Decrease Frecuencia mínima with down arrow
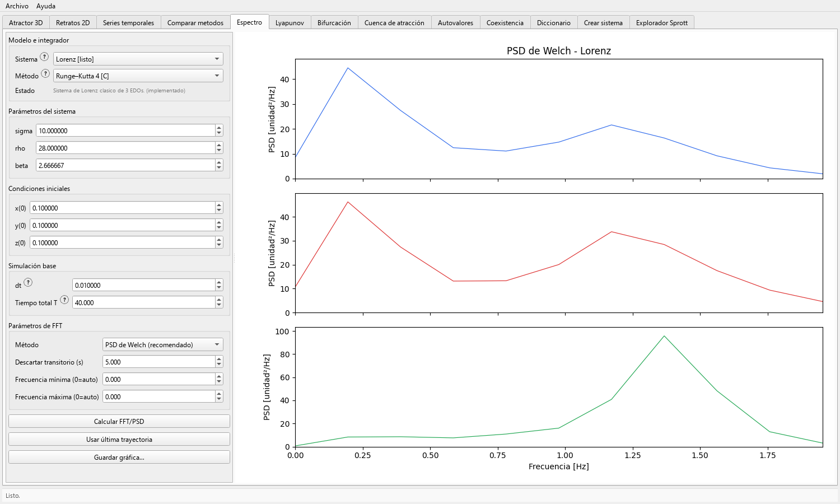Image resolution: width=840 pixels, height=504 pixels. tap(219, 382)
